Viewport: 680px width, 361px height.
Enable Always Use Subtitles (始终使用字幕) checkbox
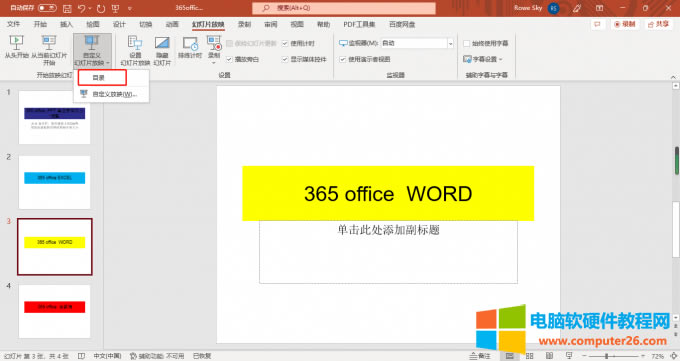tap(467, 43)
